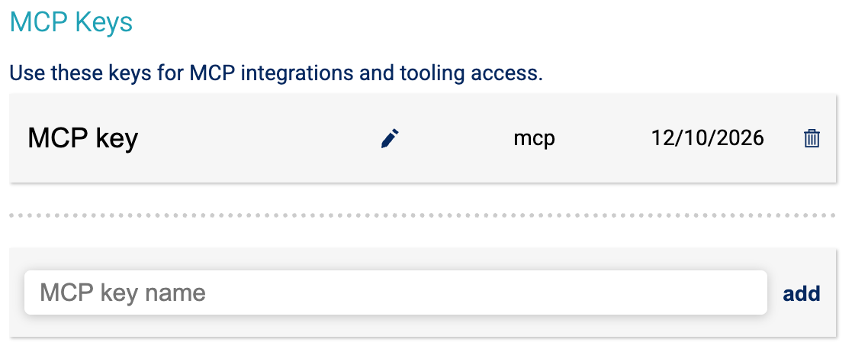Viewport: 868px width, 362px height.
Task: Click the pencil edit icon for MCP key
Action: coord(390,138)
